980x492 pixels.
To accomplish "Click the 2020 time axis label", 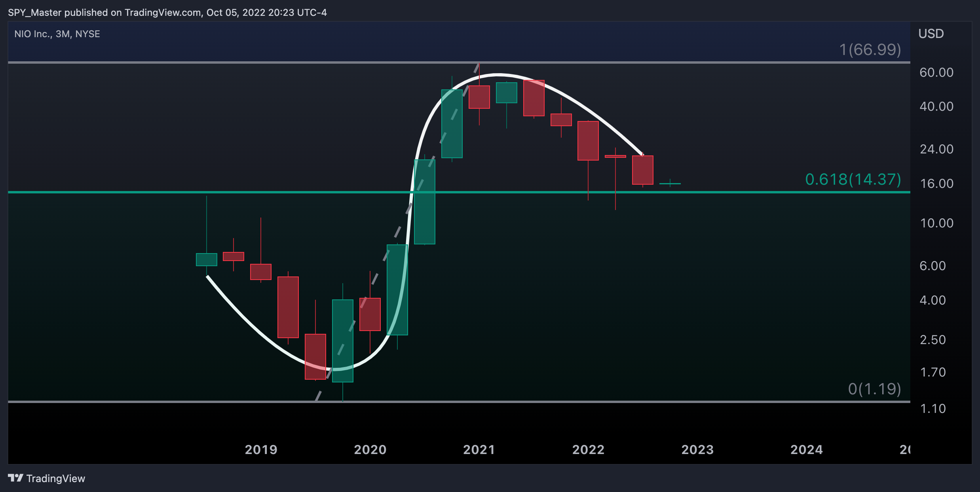I will [370, 450].
